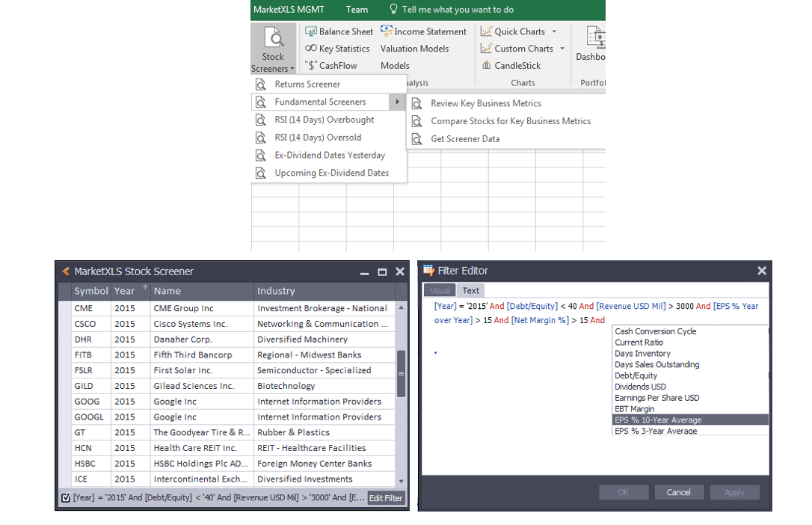Click the lightbulb Tell me icon

coord(393,9)
